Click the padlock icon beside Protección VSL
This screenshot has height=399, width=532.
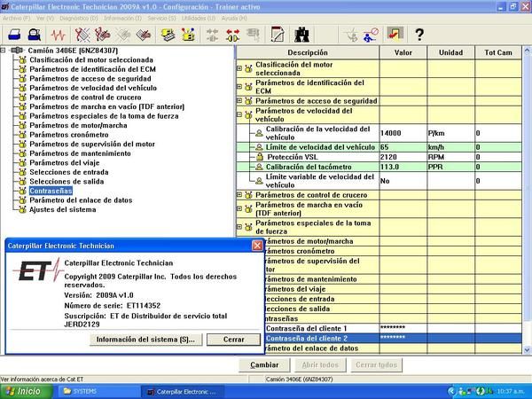pos(260,157)
